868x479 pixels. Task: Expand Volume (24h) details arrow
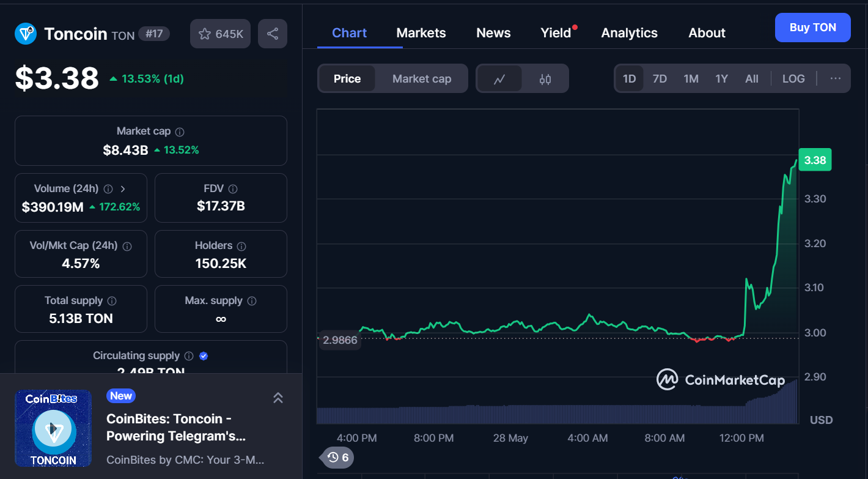click(x=123, y=189)
